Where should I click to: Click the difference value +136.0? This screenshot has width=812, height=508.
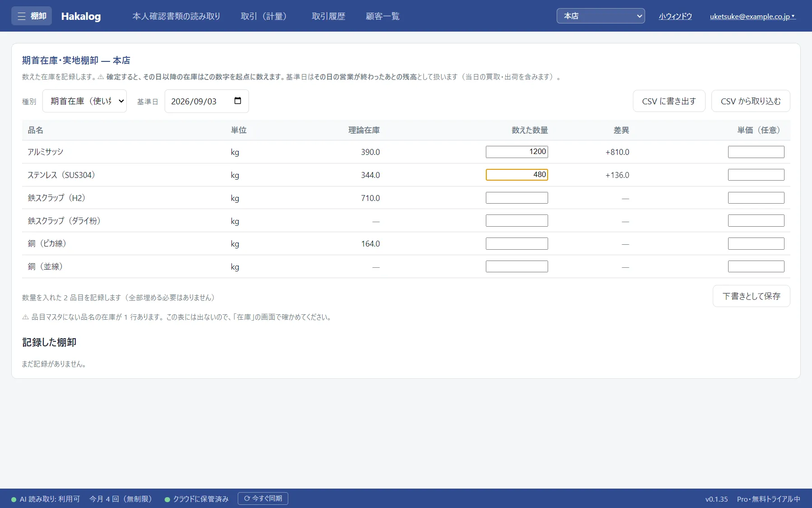[x=617, y=175]
